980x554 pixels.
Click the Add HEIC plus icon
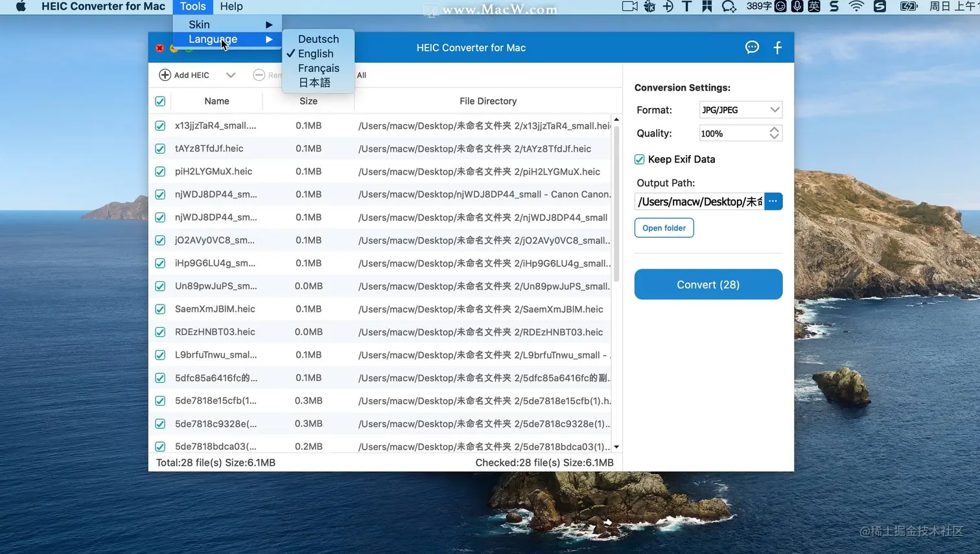tap(165, 75)
